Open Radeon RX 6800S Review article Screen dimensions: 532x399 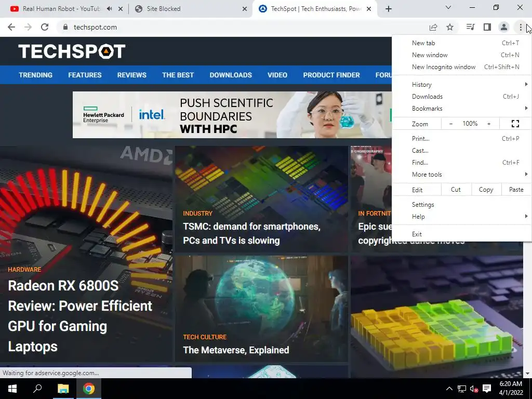(80, 316)
